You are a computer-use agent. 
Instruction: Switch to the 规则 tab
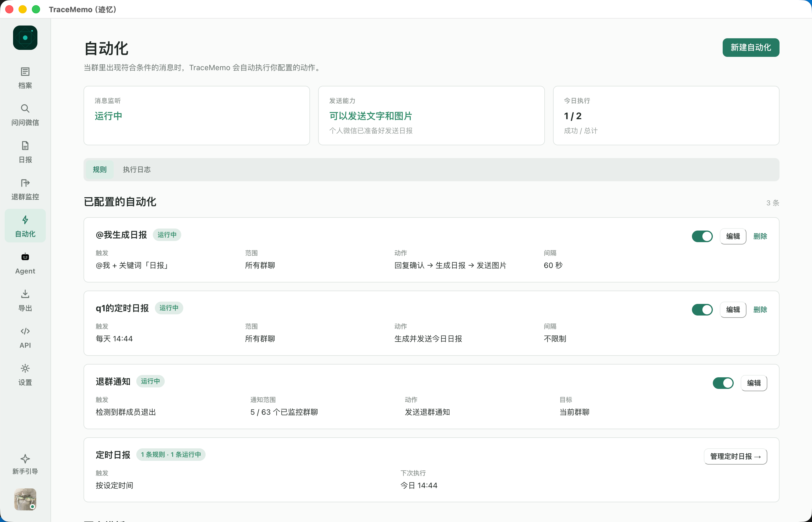coord(100,169)
